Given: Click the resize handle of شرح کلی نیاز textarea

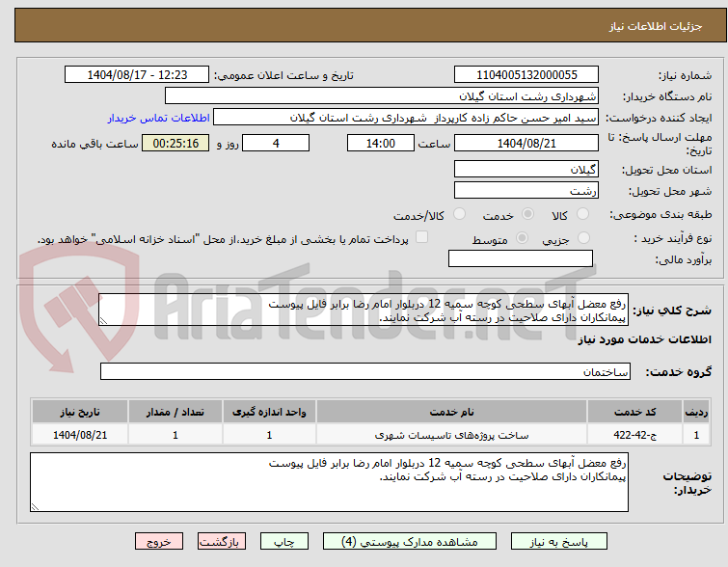Looking at the screenshot, I should click(103, 321).
